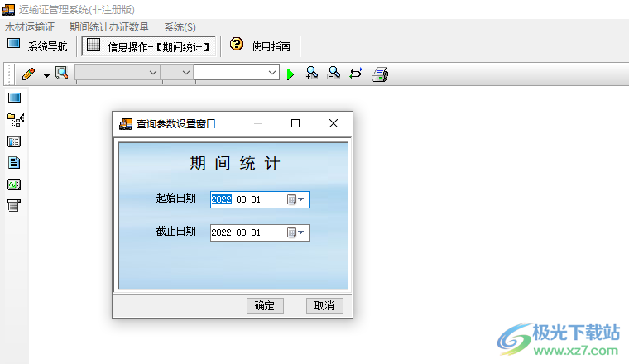Open the 木材运输证 menu
Viewport: 629px width, 364px height.
[x=30, y=27]
